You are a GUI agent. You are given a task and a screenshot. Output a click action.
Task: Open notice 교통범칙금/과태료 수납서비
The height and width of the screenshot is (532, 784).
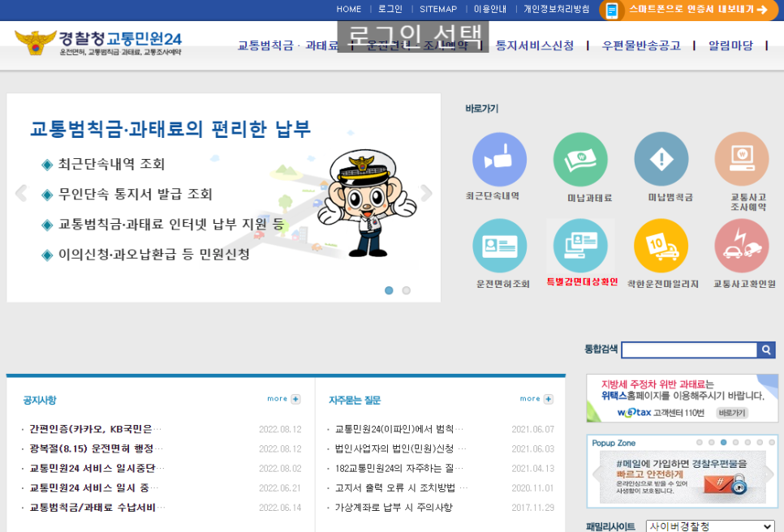tap(97, 508)
